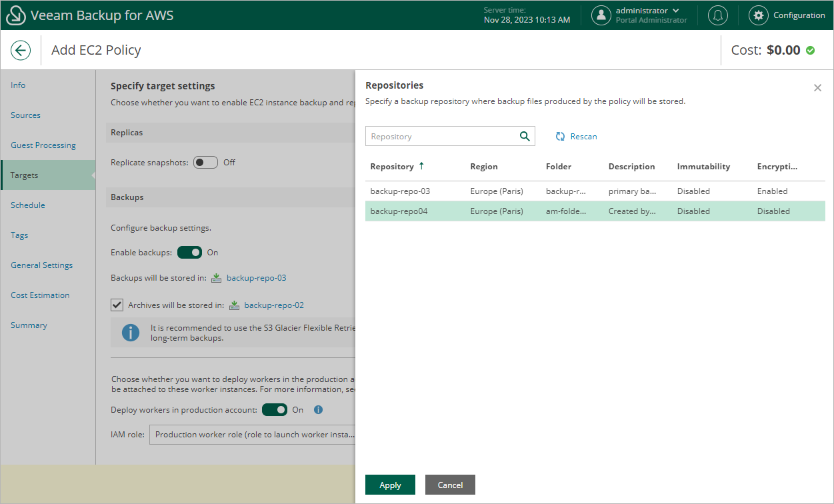Click the Cost $0.00 value

coord(783,50)
